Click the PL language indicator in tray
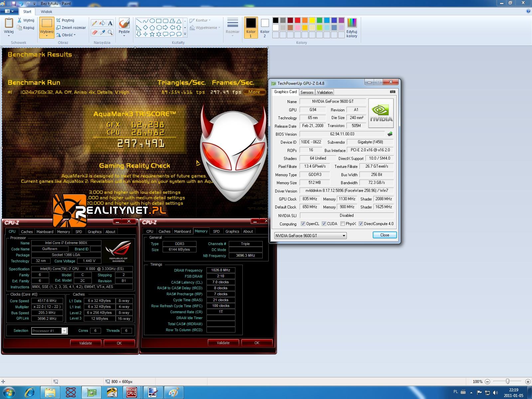The height and width of the screenshot is (399, 532). (456, 392)
